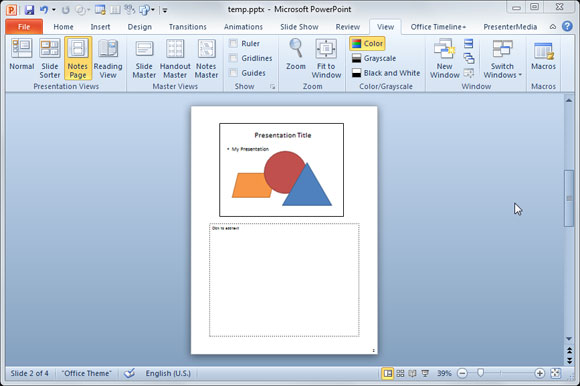Open Notes Master view
The height and width of the screenshot is (386, 580).
[206, 58]
